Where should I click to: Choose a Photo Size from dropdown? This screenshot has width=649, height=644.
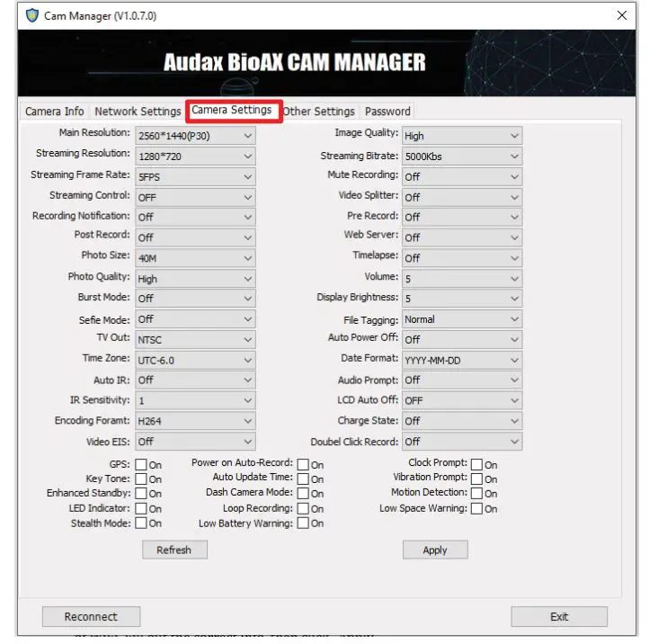click(x=195, y=258)
